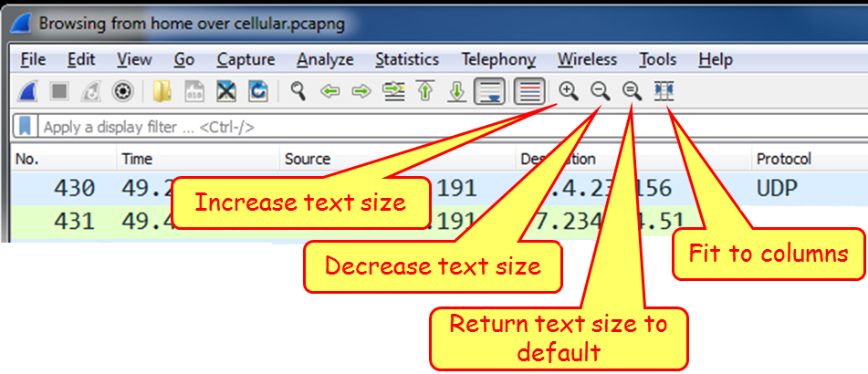The image size is (868, 374).
Task: Open the File menu
Action: 33,59
